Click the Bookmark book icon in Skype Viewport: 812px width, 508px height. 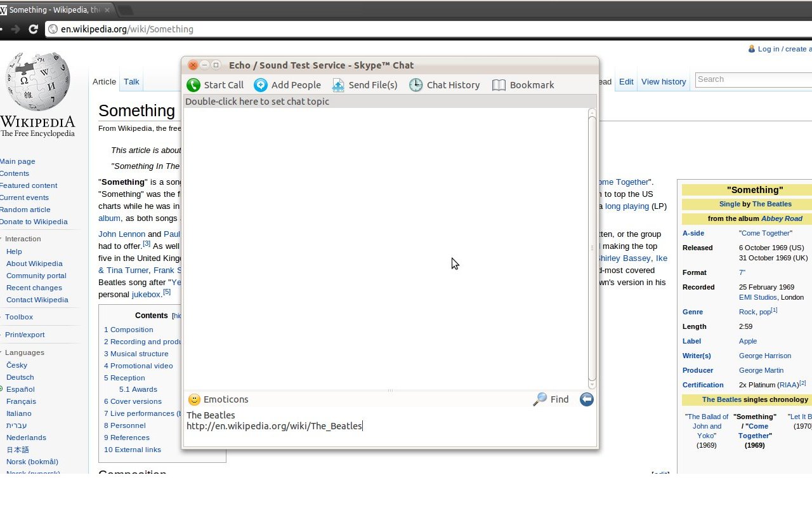click(x=499, y=85)
